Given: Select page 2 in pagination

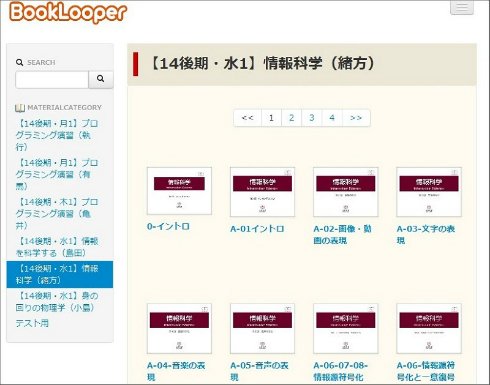Looking at the screenshot, I should point(291,118).
